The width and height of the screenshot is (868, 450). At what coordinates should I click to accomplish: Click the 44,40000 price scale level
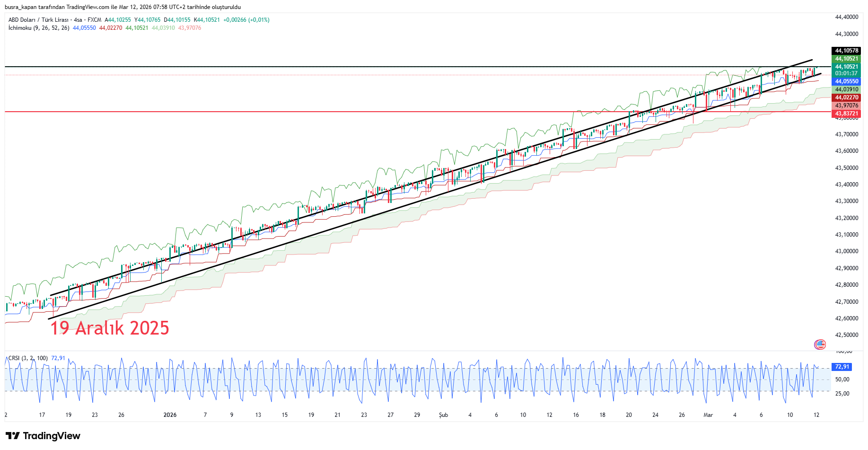click(846, 17)
